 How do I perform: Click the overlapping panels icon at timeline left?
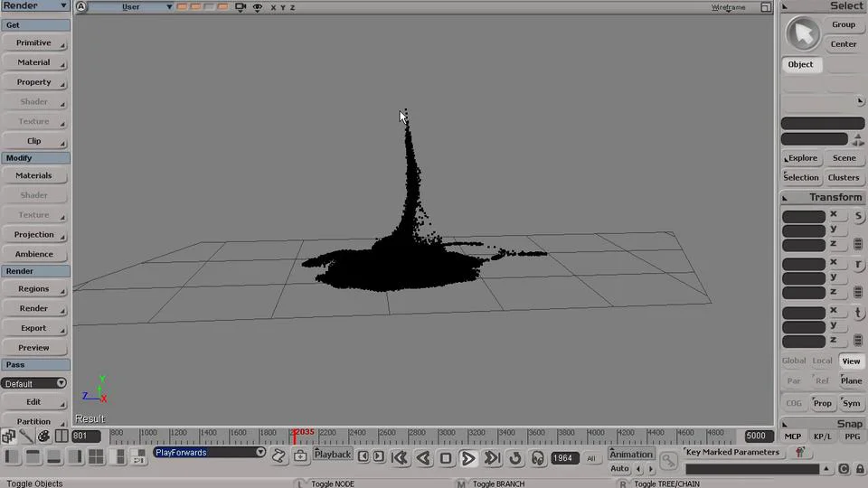pyautogui.click(x=8, y=436)
